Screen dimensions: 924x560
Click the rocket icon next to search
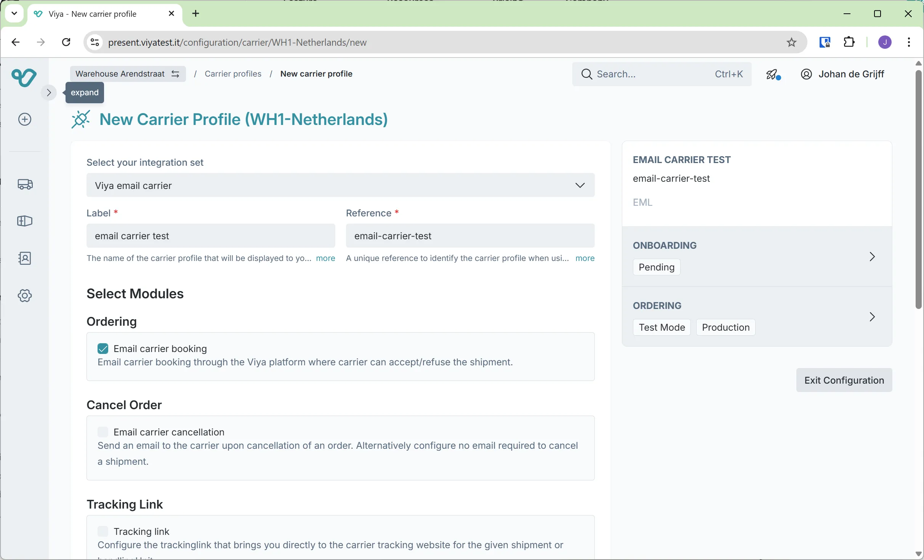click(x=773, y=74)
